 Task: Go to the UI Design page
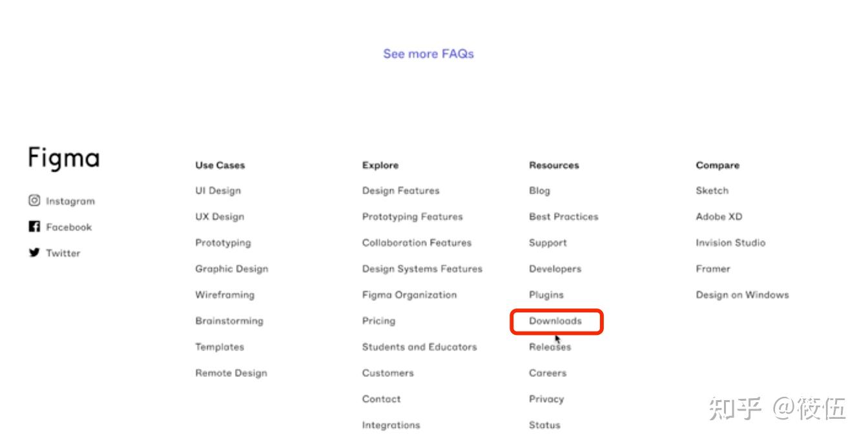coord(218,190)
